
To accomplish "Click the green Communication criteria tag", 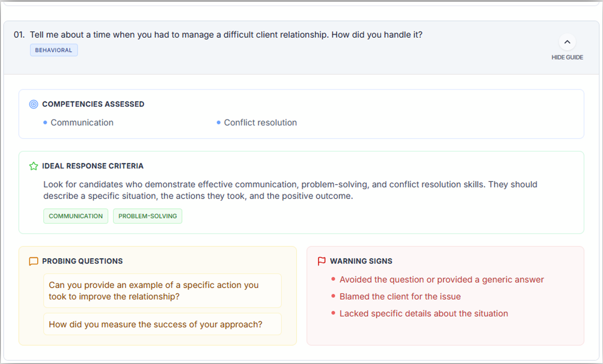I will (x=76, y=216).
